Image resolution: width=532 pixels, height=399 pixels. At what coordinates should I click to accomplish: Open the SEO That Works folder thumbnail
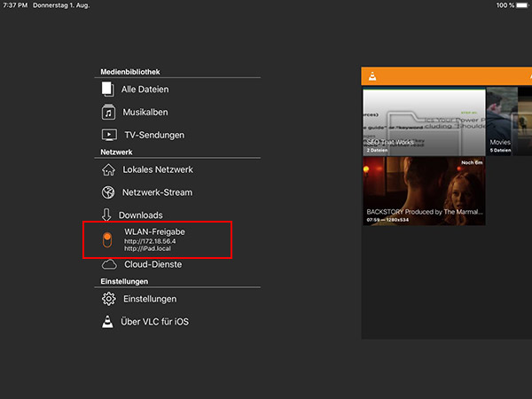(424, 122)
